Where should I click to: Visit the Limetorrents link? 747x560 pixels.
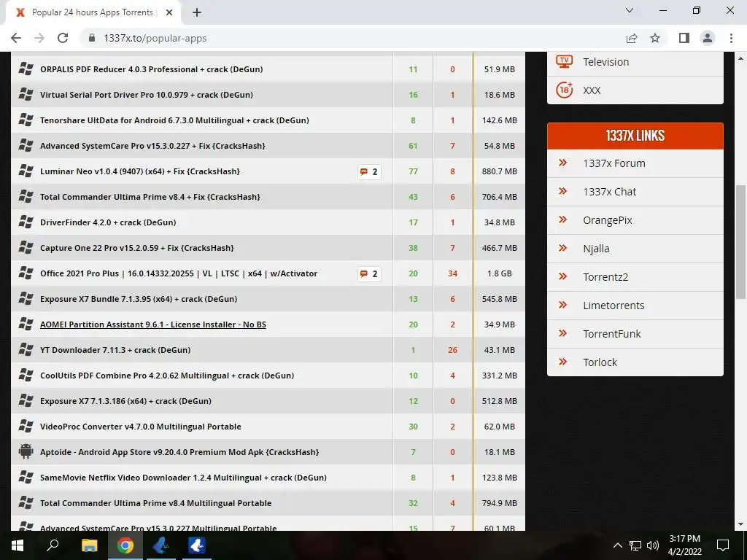tap(614, 306)
